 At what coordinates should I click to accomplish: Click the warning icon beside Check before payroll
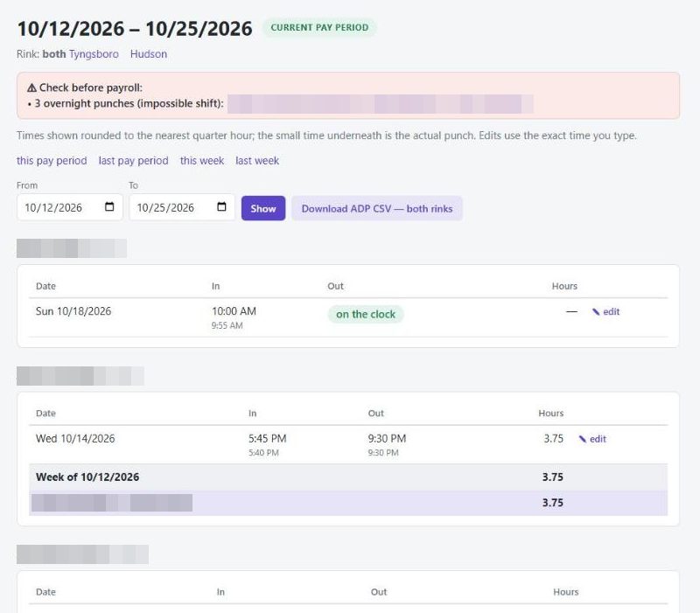pyautogui.click(x=31, y=88)
